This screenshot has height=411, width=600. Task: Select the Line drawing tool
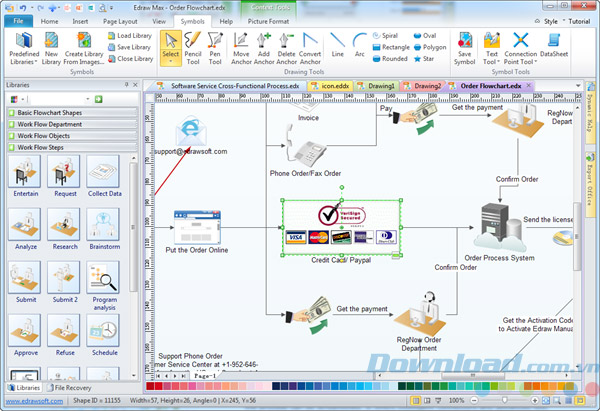(338, 45)
